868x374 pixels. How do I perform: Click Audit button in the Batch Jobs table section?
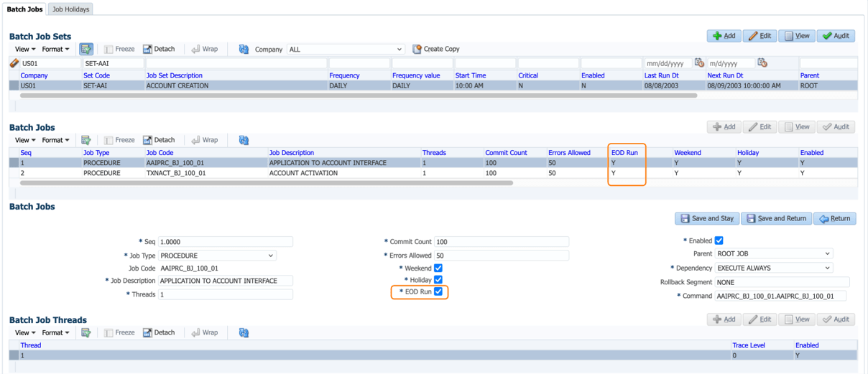point(836,127)
